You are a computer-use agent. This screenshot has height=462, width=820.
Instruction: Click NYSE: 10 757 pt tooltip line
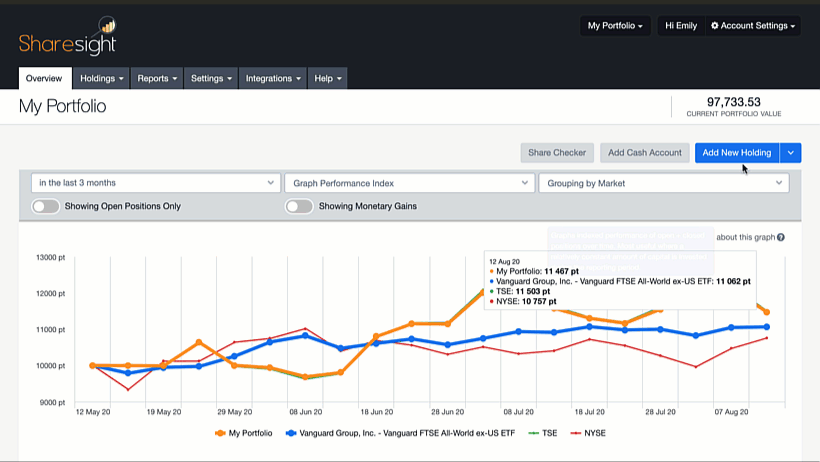coord(522,301)
